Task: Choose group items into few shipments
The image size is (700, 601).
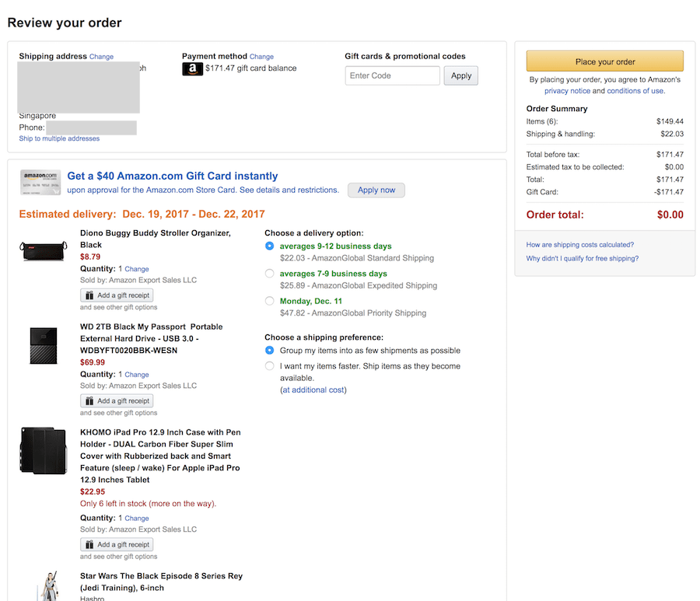Action: (270, 350)
